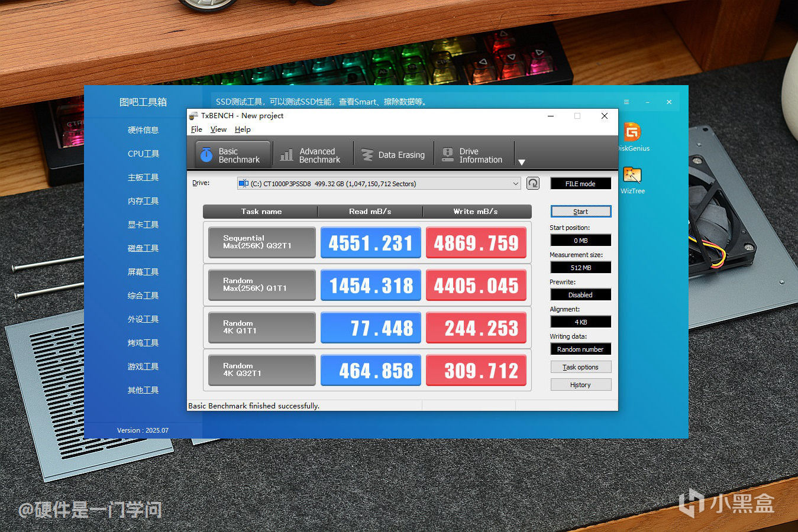Select 磁盘工具 in the toolbox sidebar
This screenshot has height=532, width=798.
tap(143, 248)
